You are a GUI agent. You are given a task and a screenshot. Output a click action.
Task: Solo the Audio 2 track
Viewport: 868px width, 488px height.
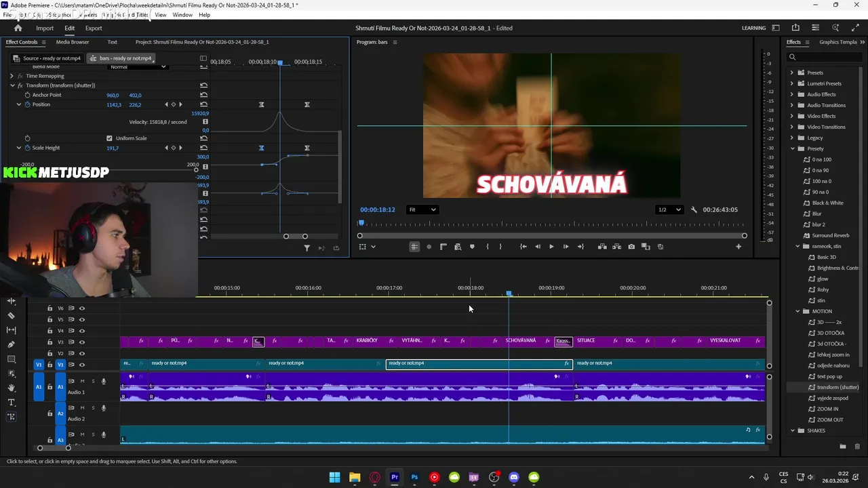[x=93, y=408]
